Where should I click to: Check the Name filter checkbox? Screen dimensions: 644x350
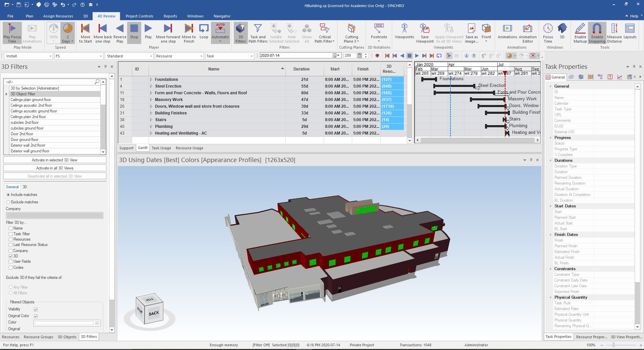[10, 228]
